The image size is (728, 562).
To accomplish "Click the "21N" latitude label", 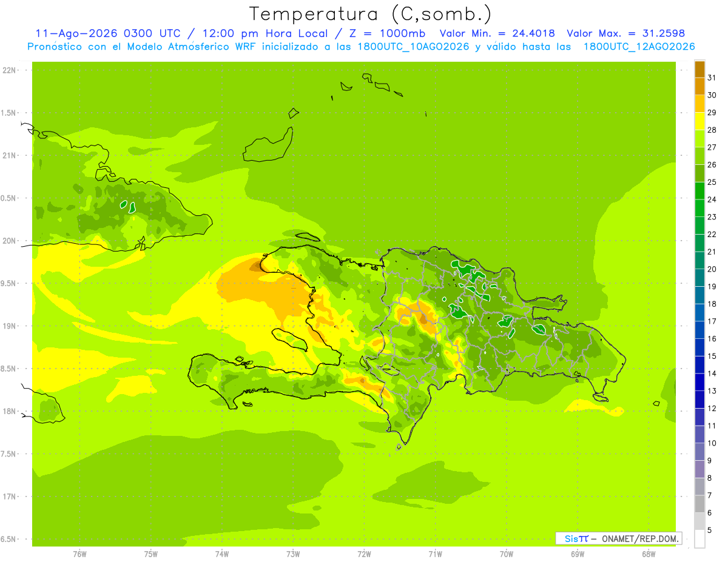I will (9, 156).
